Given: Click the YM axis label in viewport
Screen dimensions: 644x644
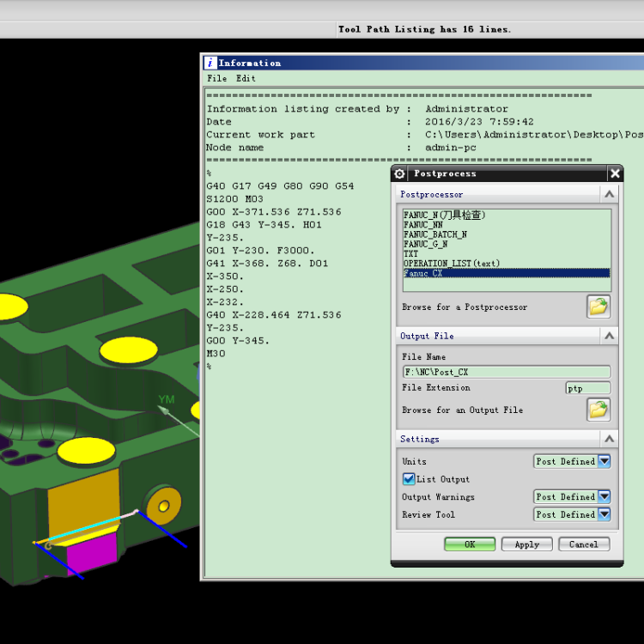Looking at the screenshot, I should coord(167,399).
